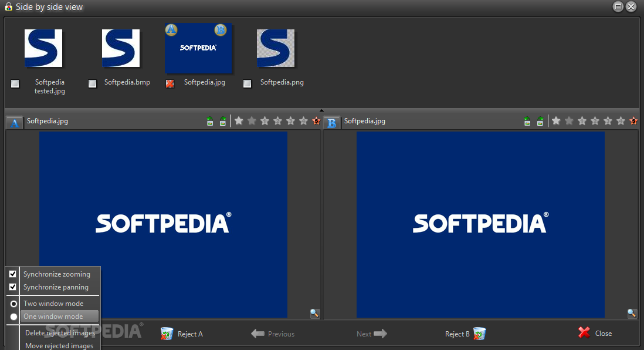Unmark the rejected Softpedia.jpg checkbox
Image resolution: width=644 pixels, height=350 pixels.
(x=170, y=84)
